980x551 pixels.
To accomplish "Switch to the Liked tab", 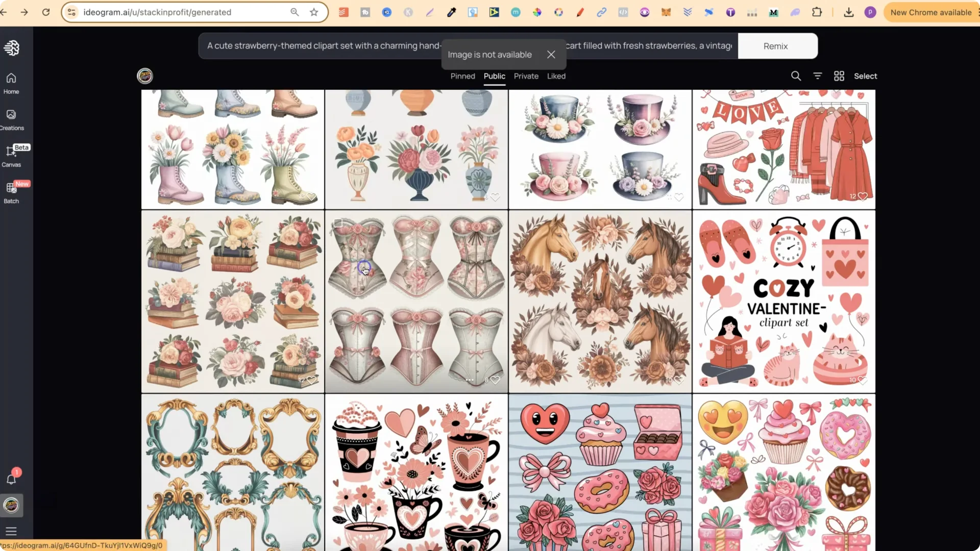I will [x=556, y=76].
